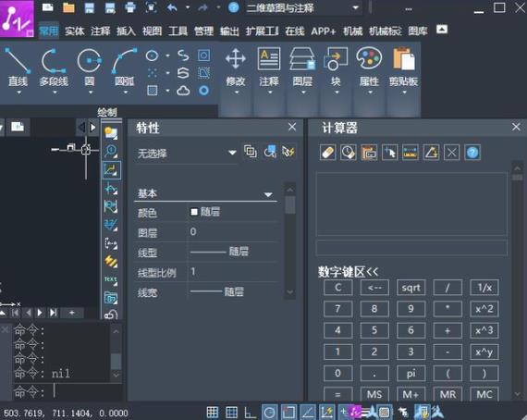Toggle ortho mode in status bar
Viewport: 527px width, 420px height.
pyautogui.click(x=250, y=413)
